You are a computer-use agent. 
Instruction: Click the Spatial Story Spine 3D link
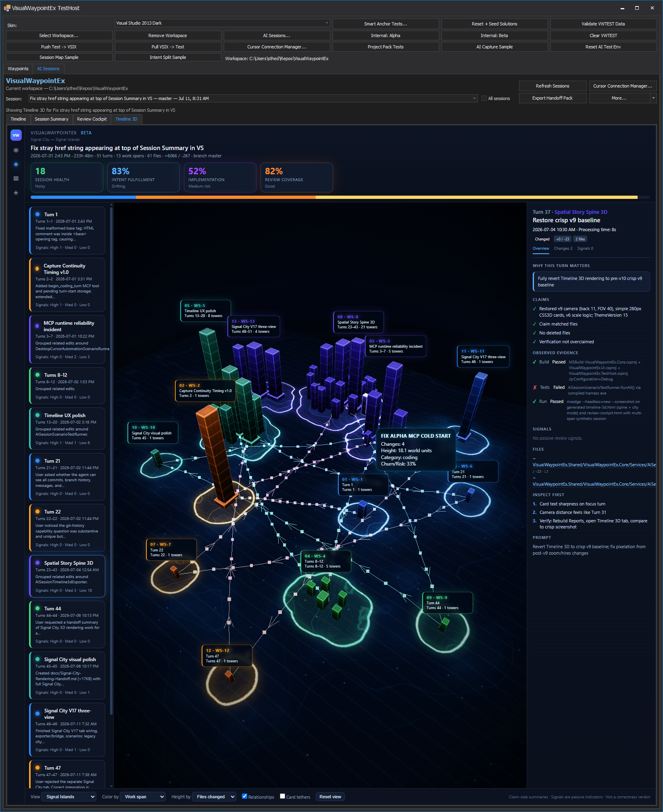point(581,212)
